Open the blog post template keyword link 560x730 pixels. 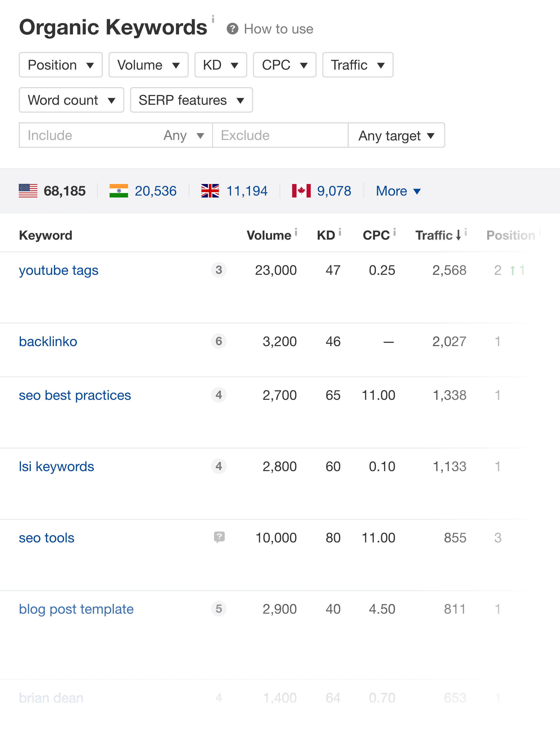pos(76,609)
